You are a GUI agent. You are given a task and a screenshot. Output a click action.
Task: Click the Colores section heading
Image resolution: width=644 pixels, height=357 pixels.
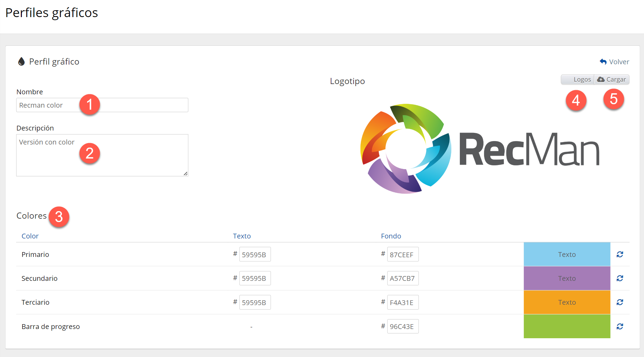31,216
